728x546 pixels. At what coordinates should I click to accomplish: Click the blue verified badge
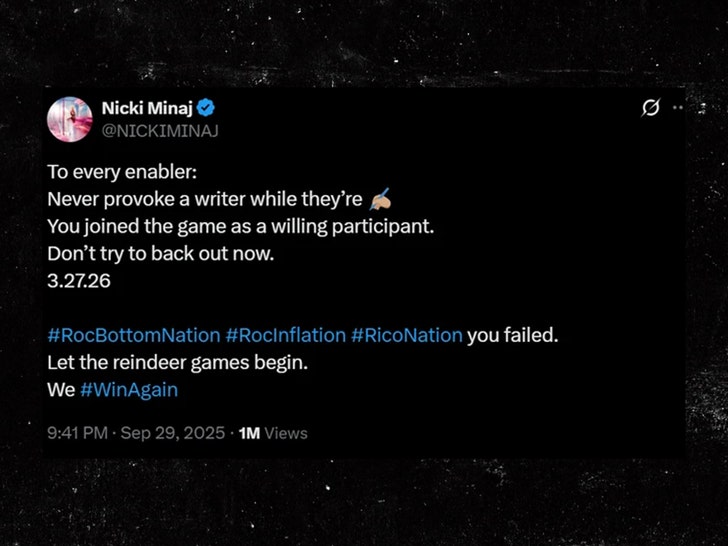click(x=207, y=108)
